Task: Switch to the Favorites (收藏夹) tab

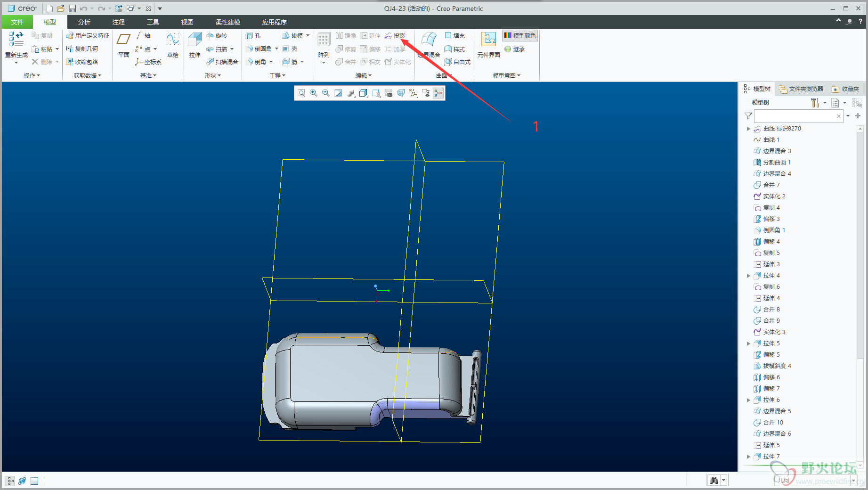Action: pos(846,89)
